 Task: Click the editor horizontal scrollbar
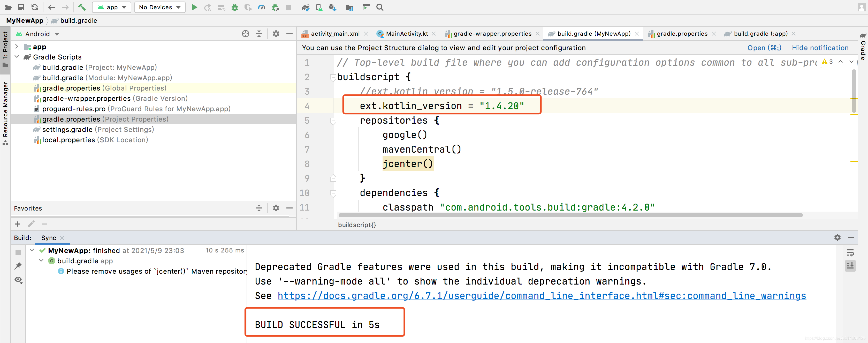coord(570,215)
